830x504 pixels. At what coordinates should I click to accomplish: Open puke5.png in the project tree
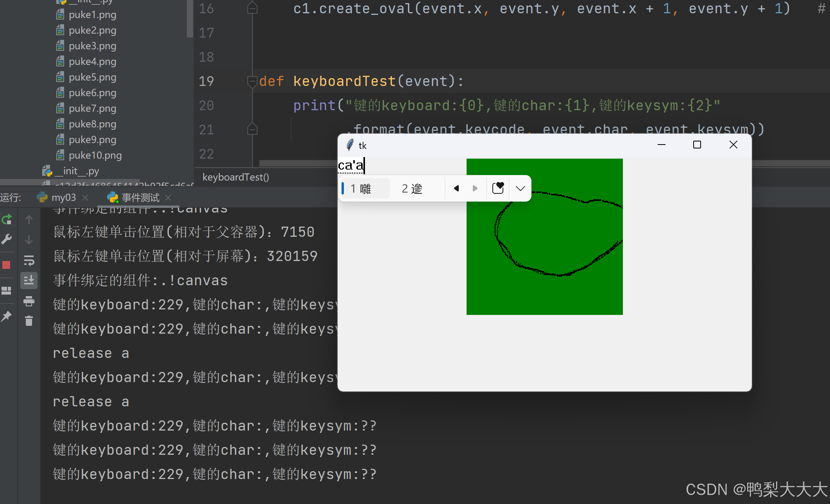coord(92,77)
